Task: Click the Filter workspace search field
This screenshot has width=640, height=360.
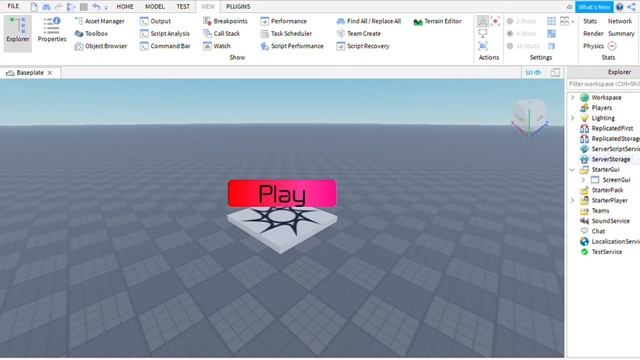Action: pos(603,84)
